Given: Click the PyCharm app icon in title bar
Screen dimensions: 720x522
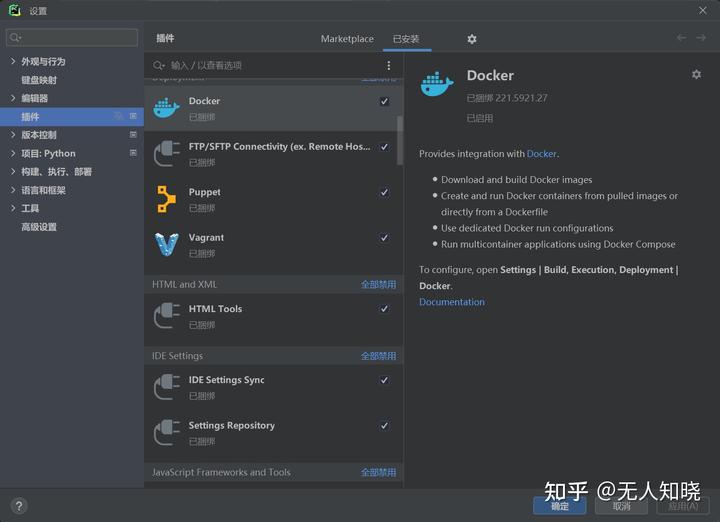Looking at the screenshot, I should pyautogui.click(x=15, y=10).
